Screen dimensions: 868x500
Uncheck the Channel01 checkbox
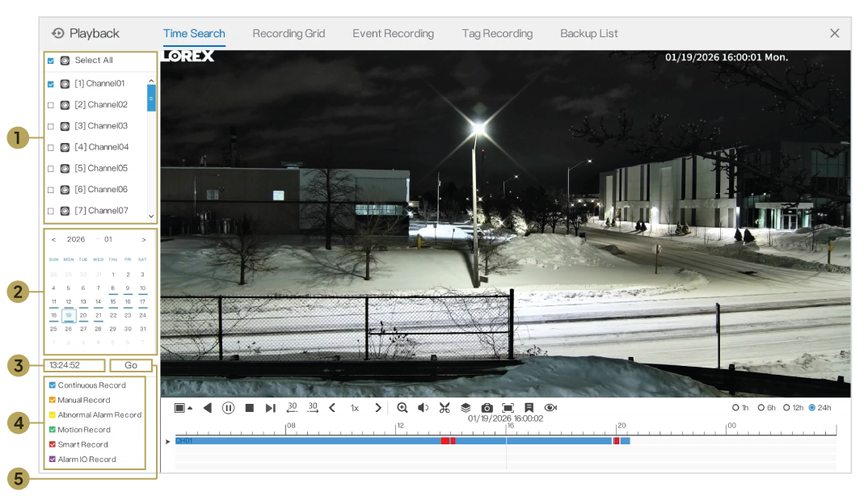pyautogui.click(x=51, y=84)
